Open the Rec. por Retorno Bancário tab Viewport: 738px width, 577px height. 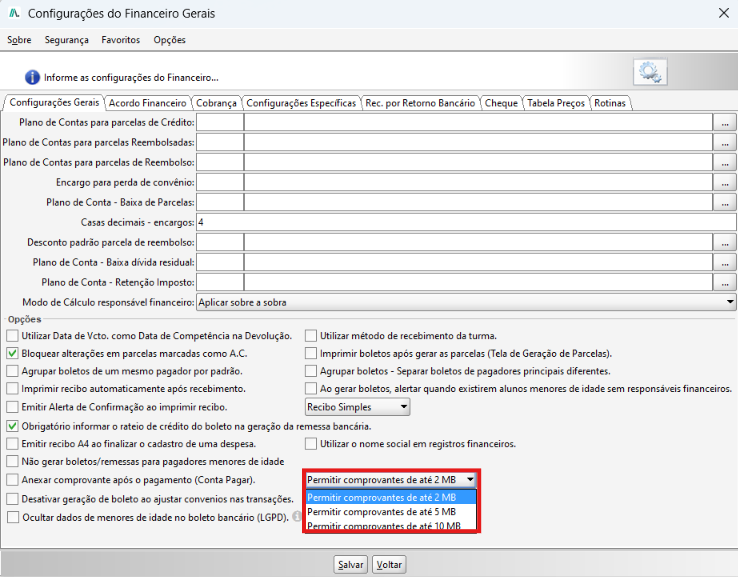tap(420, 103)
